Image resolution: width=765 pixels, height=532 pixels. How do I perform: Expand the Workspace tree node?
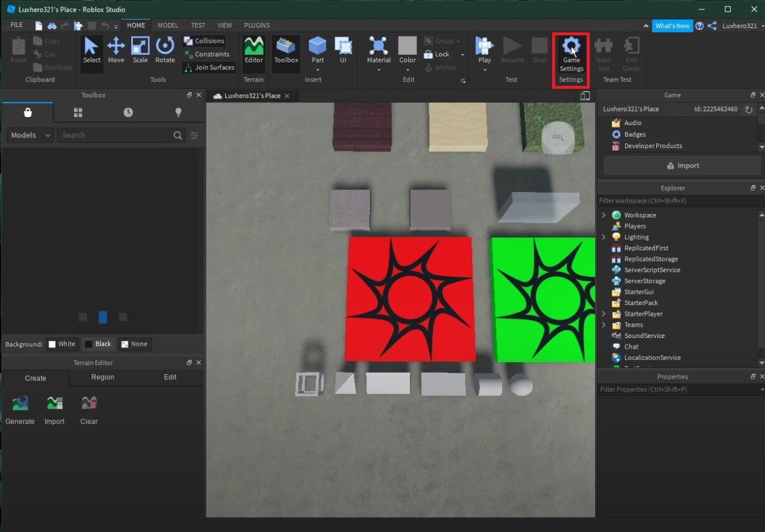[x=603, y=215]
